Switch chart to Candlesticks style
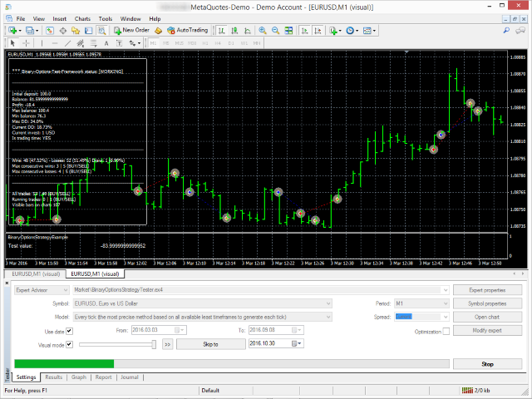The width and height of the screenshot is (532, 399). coord(234,31)
